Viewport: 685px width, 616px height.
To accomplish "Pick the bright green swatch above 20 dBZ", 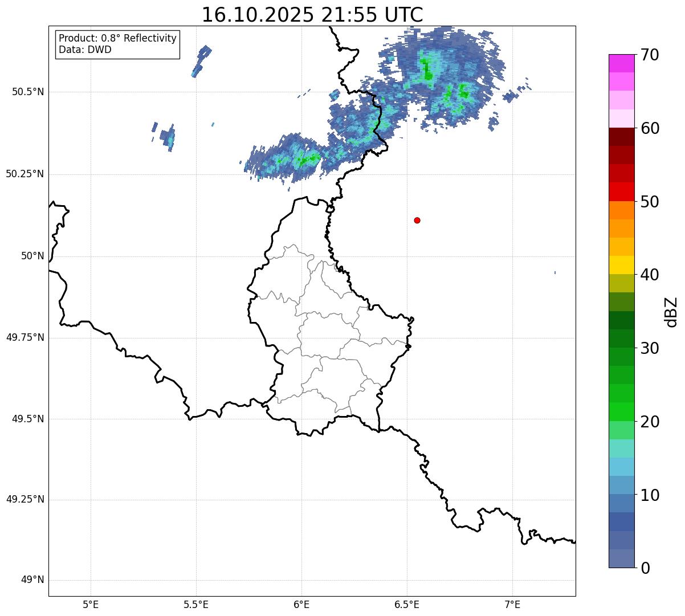I will [x=621, y=411].
